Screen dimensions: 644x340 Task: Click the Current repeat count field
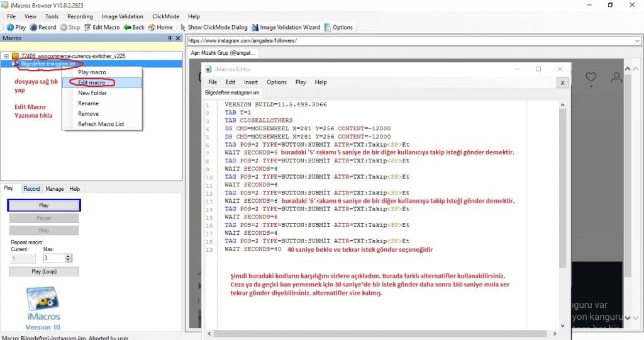pyautogui.click(x=23, y=259)
